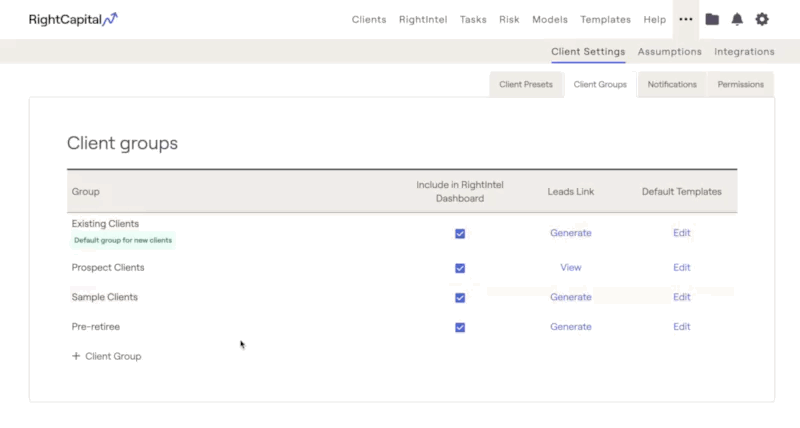Click the Leads Link column header
Viewport: 800px width, 428px height.
click(x=570, y=192)
